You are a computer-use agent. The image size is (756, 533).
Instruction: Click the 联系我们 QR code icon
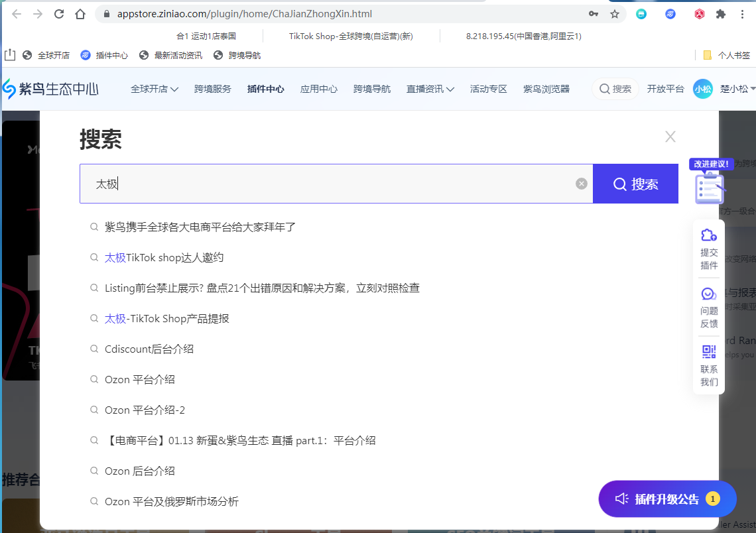709,366
